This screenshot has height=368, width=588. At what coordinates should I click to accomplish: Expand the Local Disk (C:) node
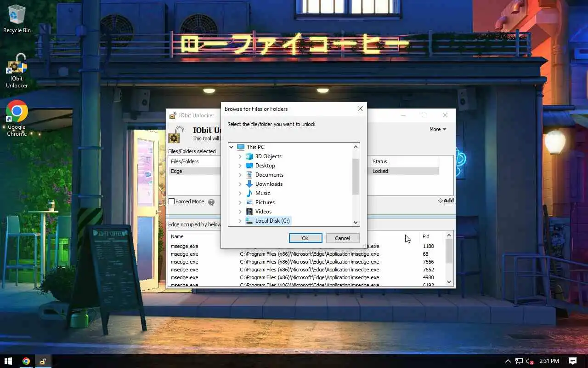[240, 221]
